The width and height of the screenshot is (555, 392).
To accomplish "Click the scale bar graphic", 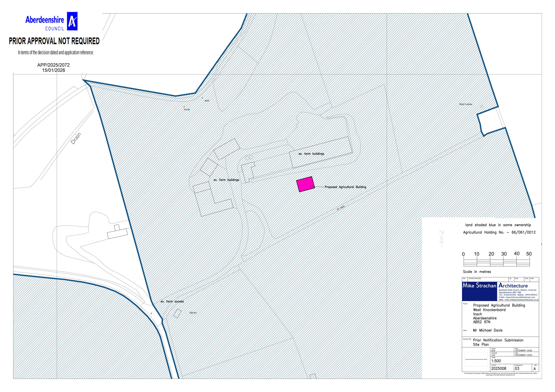I will [496, 261].
